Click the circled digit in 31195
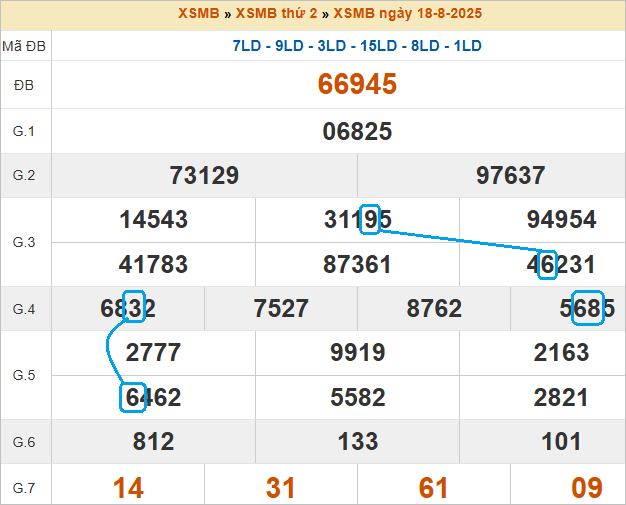 (369, 220)
